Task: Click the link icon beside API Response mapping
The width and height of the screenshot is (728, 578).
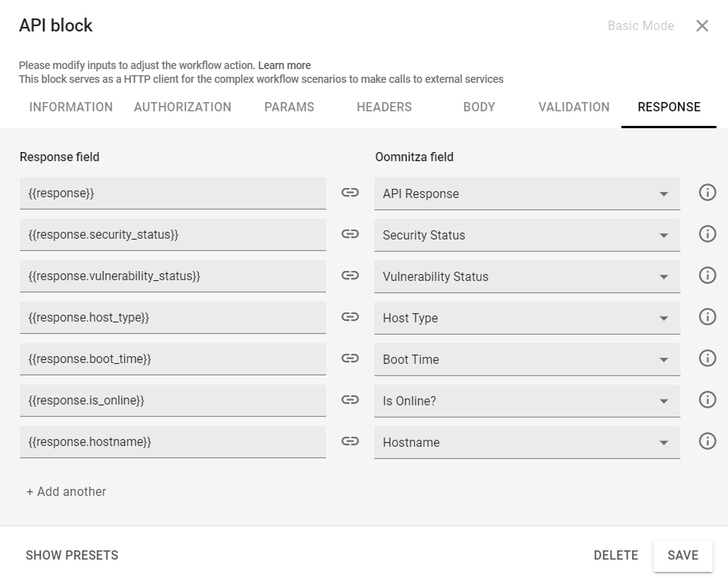Action: point(350,193)
